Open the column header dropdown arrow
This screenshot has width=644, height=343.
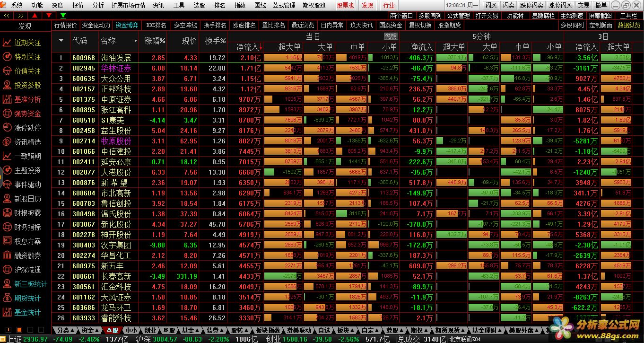pyautogui.click(x=61, y=41)
